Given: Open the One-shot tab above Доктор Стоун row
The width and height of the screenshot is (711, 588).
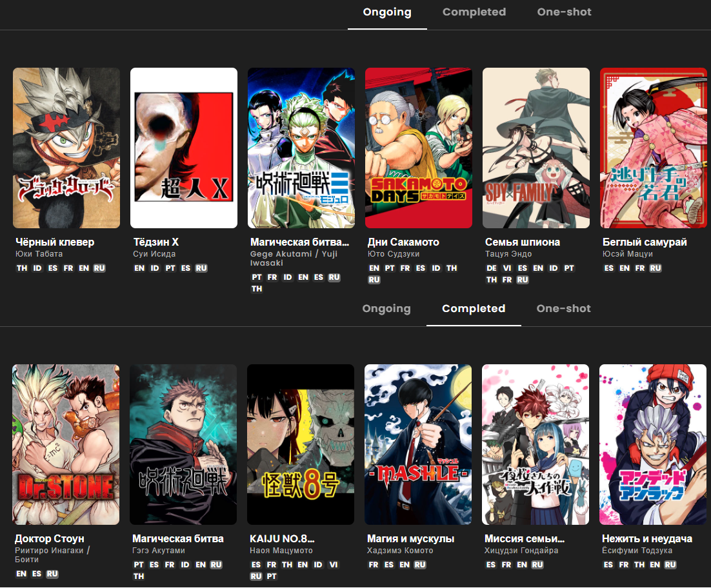Looking at the screenshot, I should (x=564, y=308).
